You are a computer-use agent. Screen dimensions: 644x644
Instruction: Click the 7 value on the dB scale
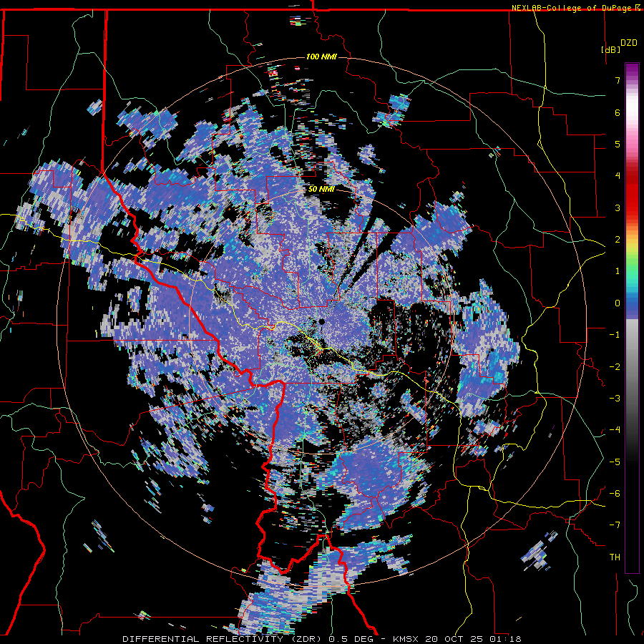[x=618, y=80]
